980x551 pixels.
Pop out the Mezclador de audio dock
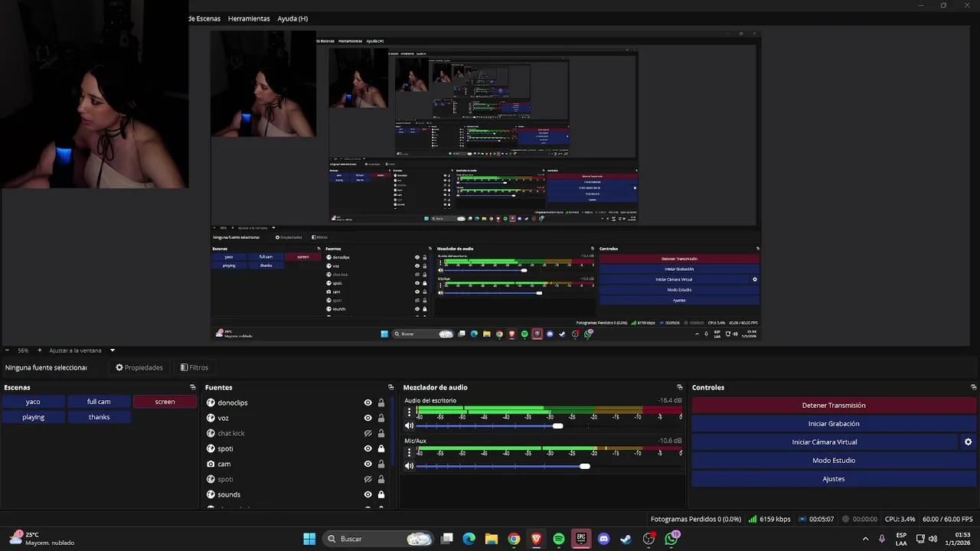pyautogui.click(x=679, y=387)
